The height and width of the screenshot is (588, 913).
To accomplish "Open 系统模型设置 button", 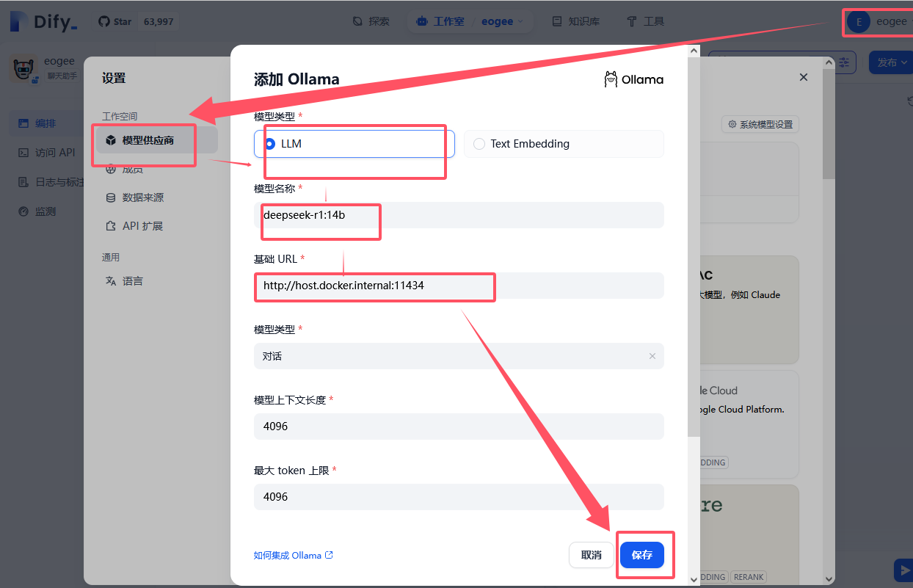I will point(760,125).
